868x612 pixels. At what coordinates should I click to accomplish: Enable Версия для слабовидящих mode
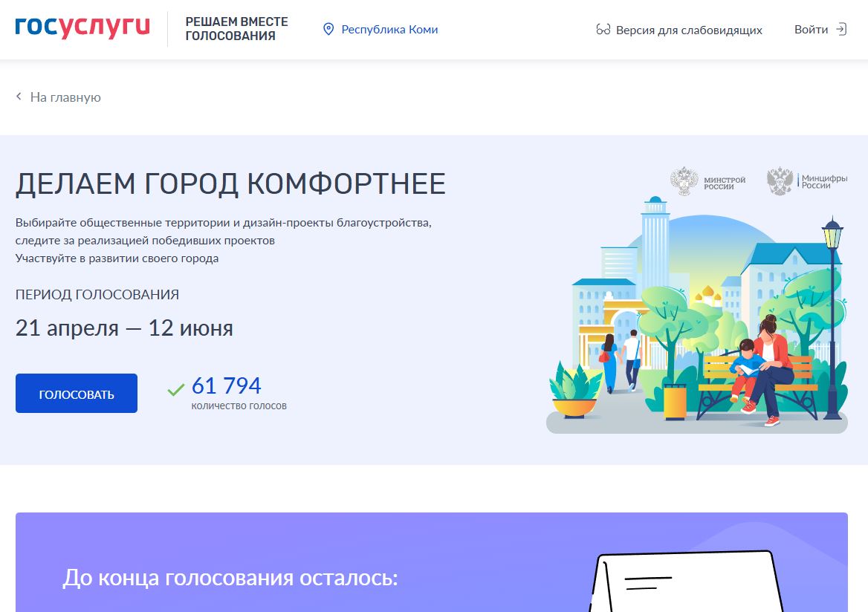pos(688,30)
